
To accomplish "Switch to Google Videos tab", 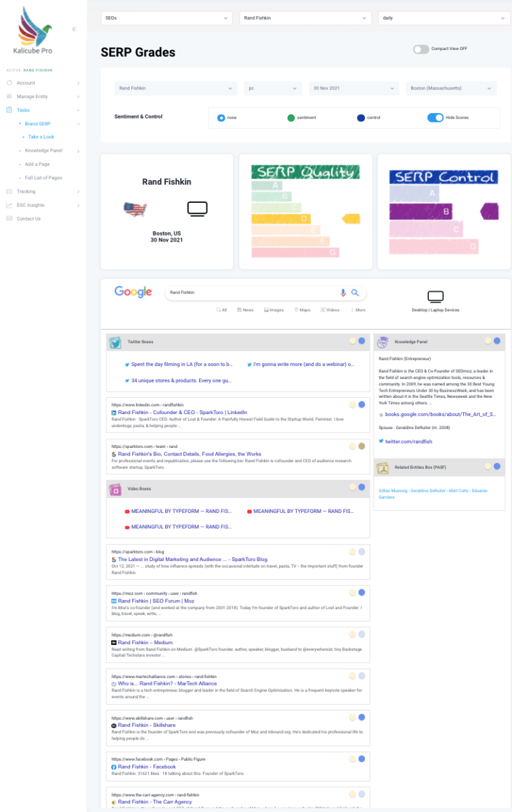I will point(330,310).
